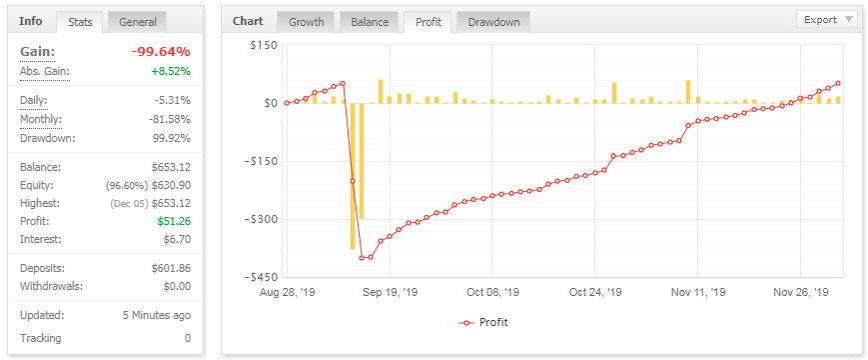Click the $6.70 interest value
Image resolution: width=868 pixels, height=360 pixels.
click(x=177, y=240)
